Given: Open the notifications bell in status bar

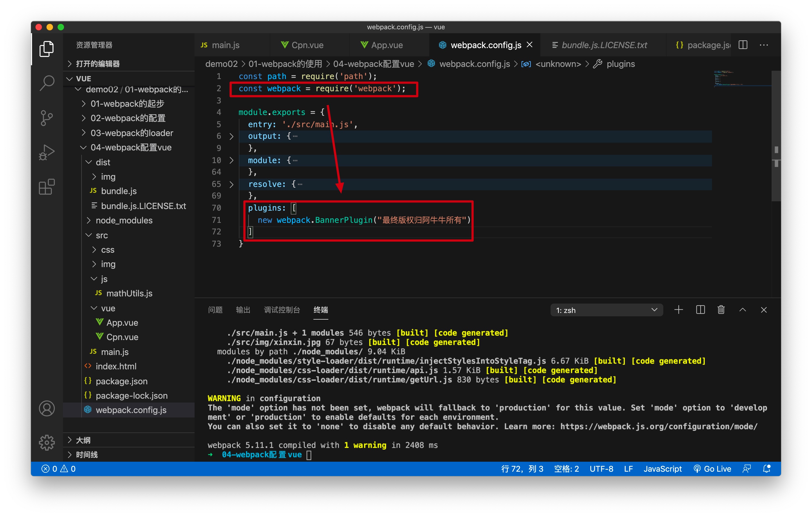Looking at the screenshot, I should pyautogui.click(x=766, y=468).
